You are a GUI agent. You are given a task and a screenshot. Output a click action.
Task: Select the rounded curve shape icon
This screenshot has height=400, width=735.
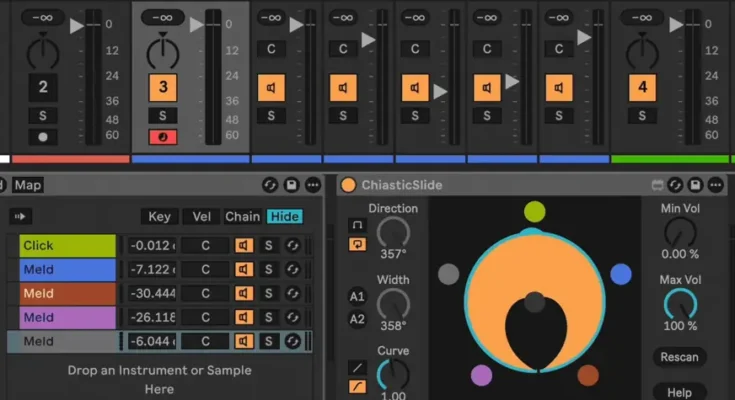tap(357, 386)
